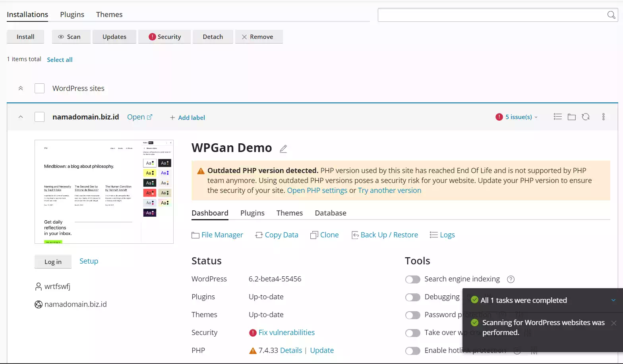Viewport: 623px width, 364px height.
Task: Open file manager folder icon in namadomain.biz.id header
Action: click(571, 117)
